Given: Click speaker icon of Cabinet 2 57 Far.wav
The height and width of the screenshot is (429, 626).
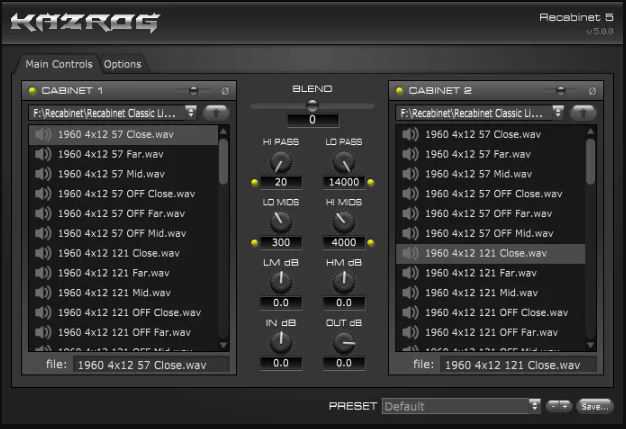Looking at the screenshot, I should tap(410, 154).
